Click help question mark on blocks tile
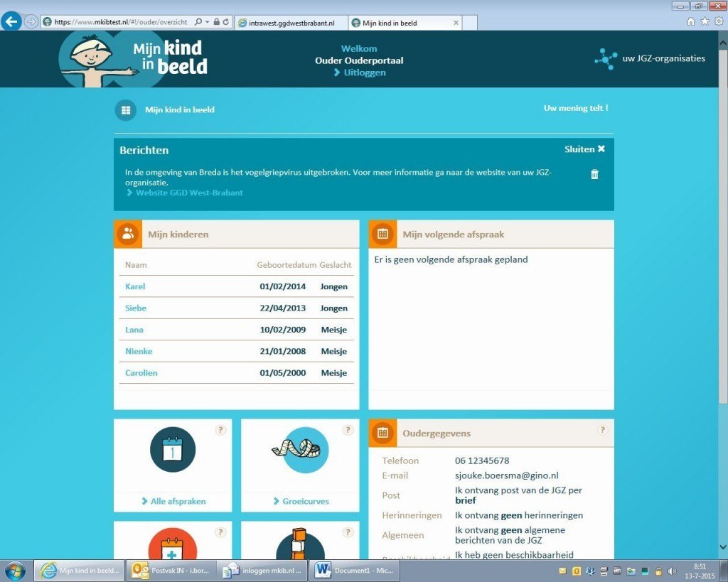The height and width of the screenshot is (582, 728). point(348,532)
